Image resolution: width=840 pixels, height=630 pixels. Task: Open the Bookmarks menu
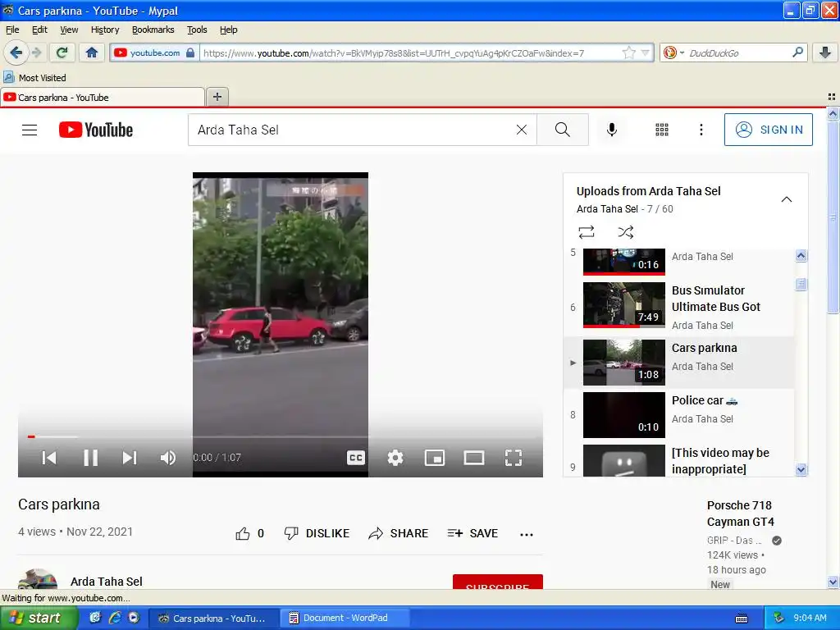(153, 30)
